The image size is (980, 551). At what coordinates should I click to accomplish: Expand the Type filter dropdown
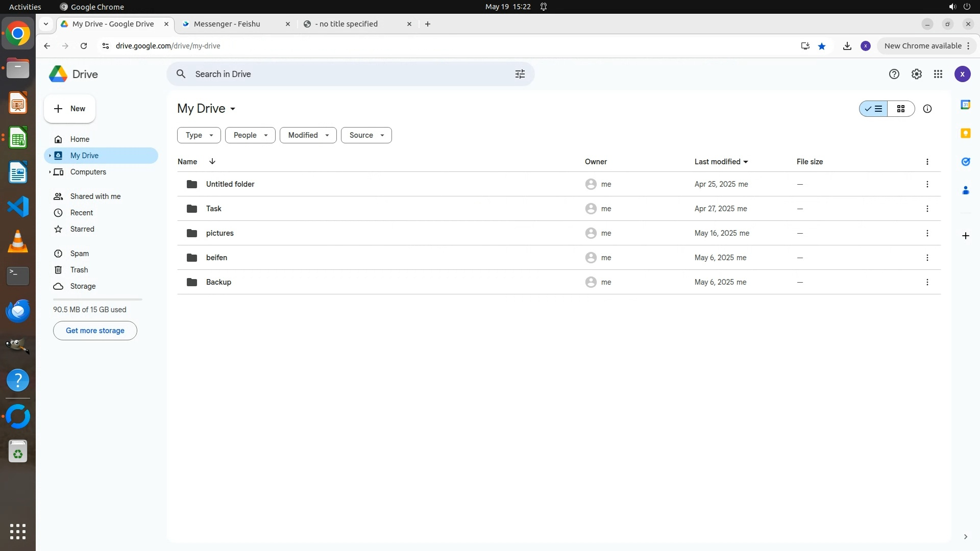199,135
